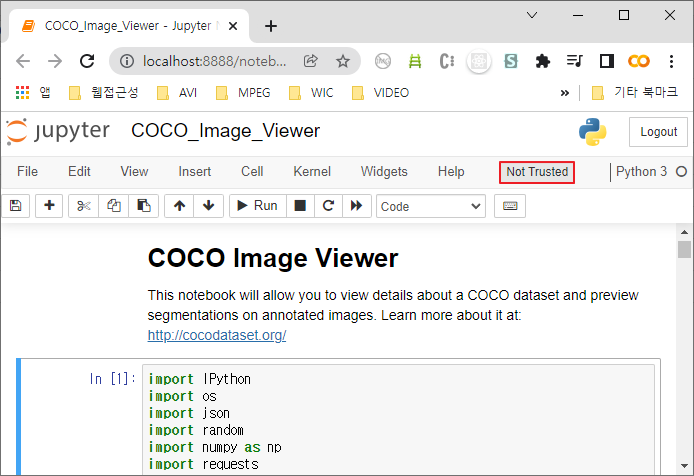The height and width of the screenshot is (476, 694).
Task: Open the Edit menu
Action: [x=79, y=171]
